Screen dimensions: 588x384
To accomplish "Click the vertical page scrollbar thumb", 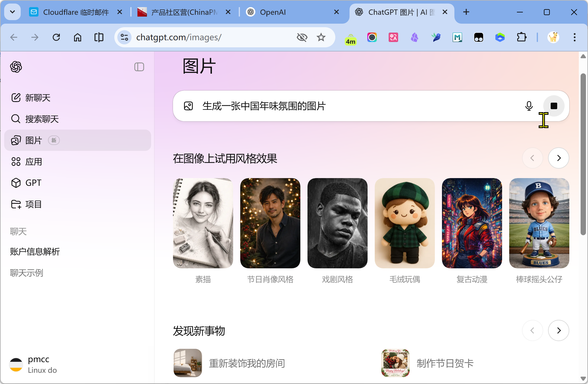I will [x=583, y=154].
